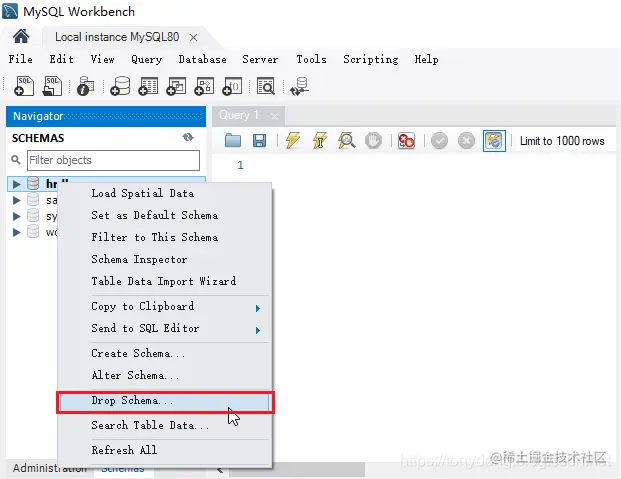Screen dimensions: 621x479
Task: Choose Load Spatial Data
Action: pos(165,193)
